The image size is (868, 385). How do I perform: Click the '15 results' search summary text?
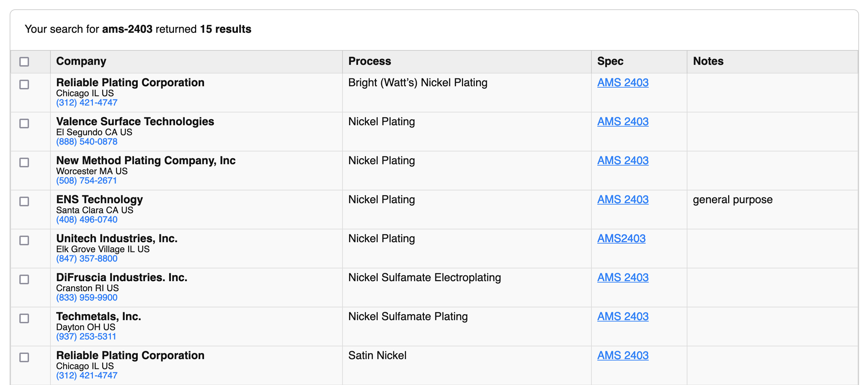[x=225, y=29]
